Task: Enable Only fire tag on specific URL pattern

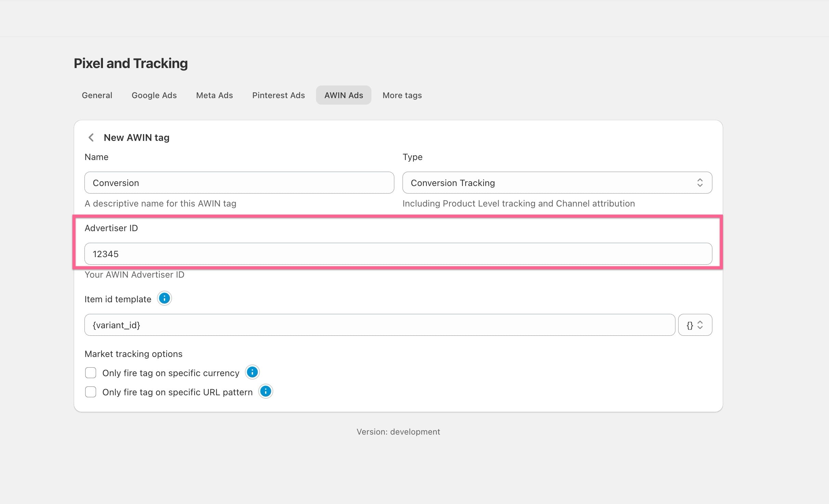Action: tap(91, 392)
